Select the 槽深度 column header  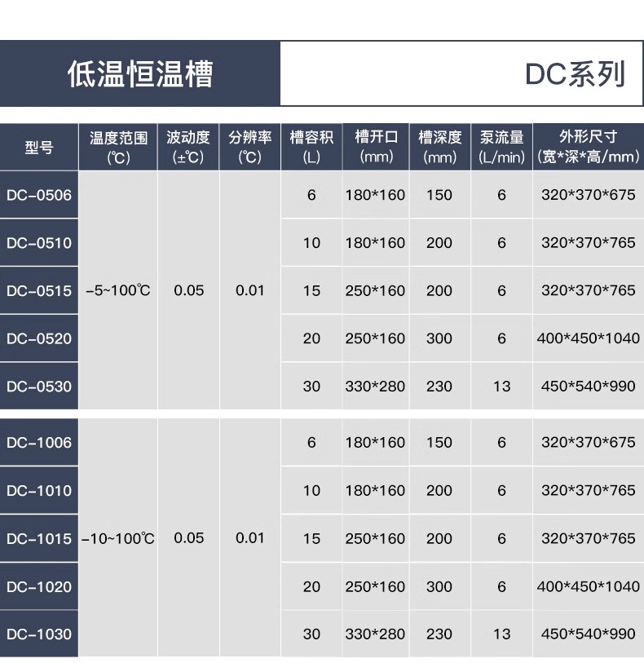(439, 147)
